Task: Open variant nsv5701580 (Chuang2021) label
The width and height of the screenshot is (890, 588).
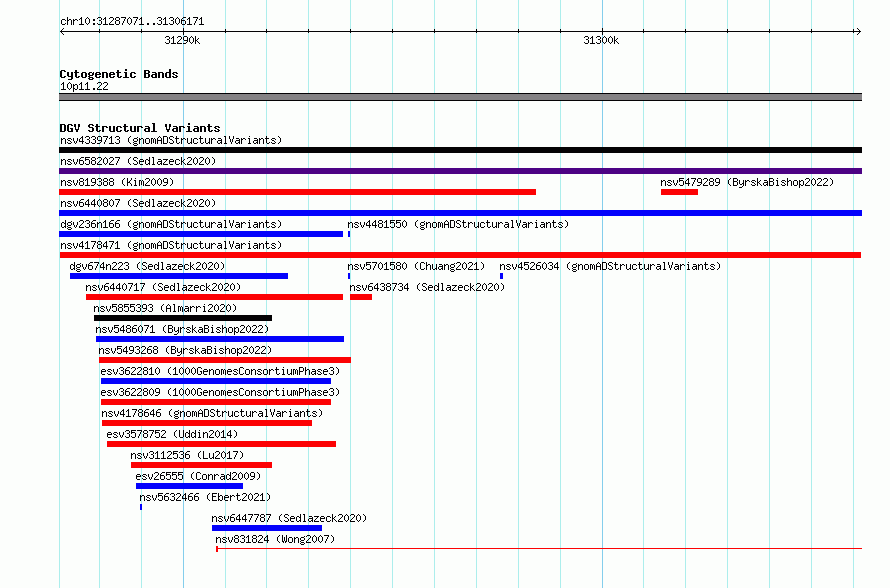Action: click(x=416, y=266)
